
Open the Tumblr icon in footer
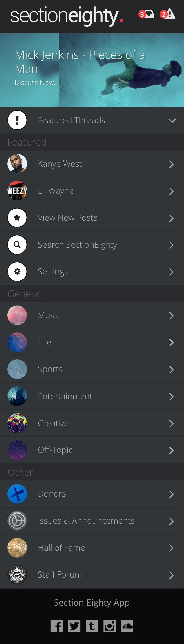coord(92,626)
